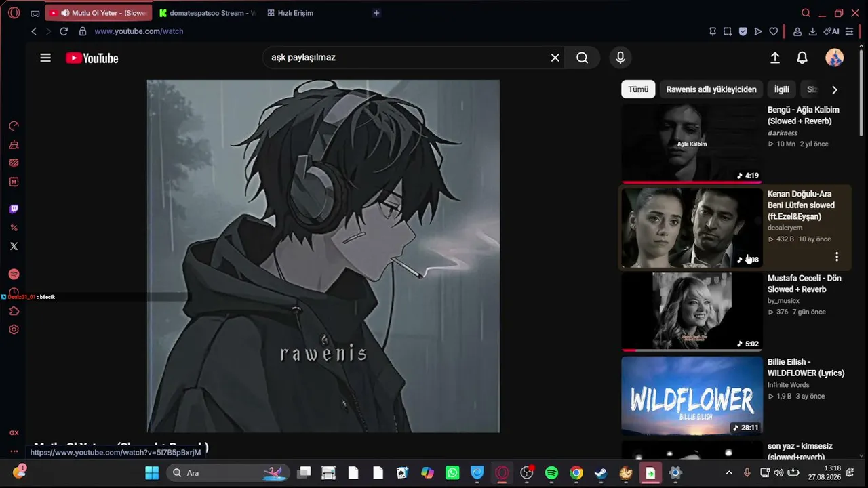Open the GX Corner controller icon

click(35, 13)
